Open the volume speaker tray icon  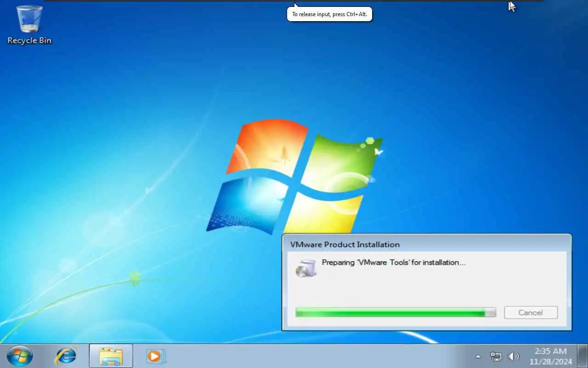click(513, 356)
